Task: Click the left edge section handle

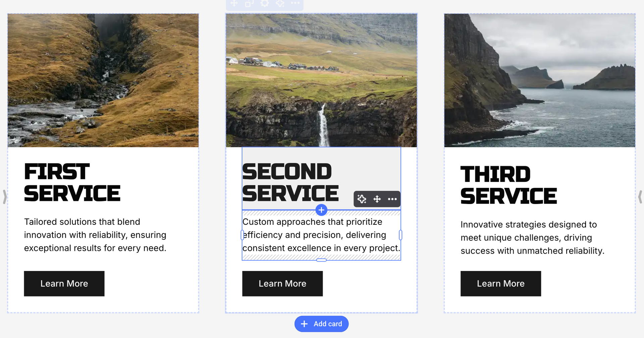Action: tap(5, 197)
